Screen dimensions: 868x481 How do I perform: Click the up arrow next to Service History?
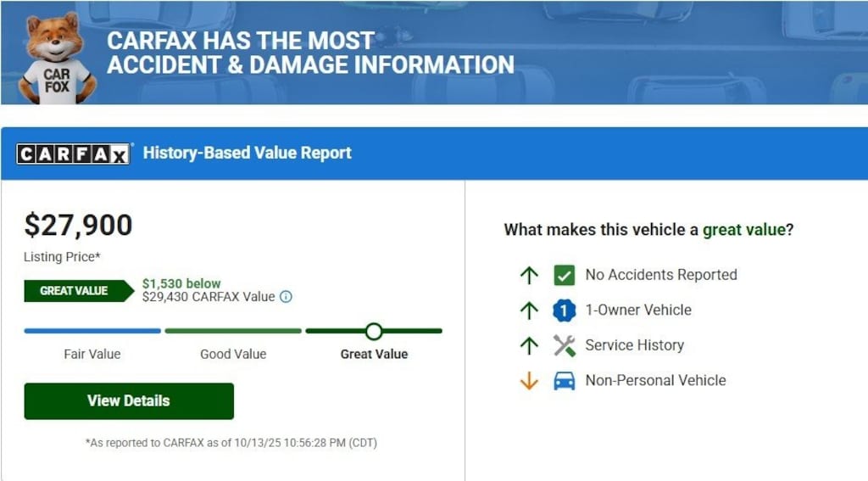(529, 345)
